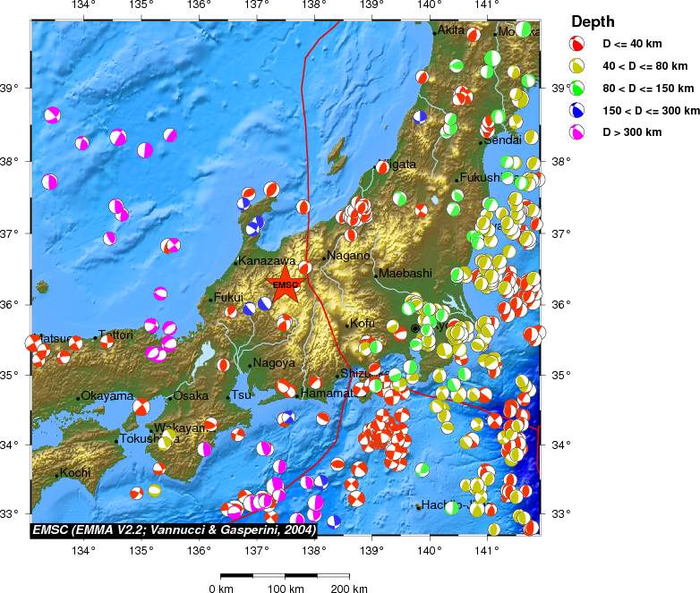Image resolution: width=700 pixels, height=593 pixels.
Task: Click the Sendai city label
Action: tap(502, 140)
